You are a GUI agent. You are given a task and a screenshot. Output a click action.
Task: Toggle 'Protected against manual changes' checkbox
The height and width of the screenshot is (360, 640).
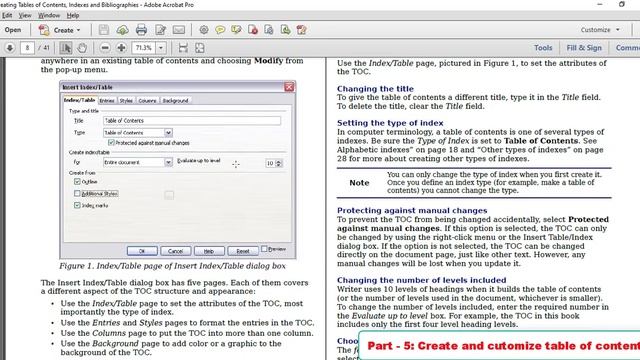point(111,143)
